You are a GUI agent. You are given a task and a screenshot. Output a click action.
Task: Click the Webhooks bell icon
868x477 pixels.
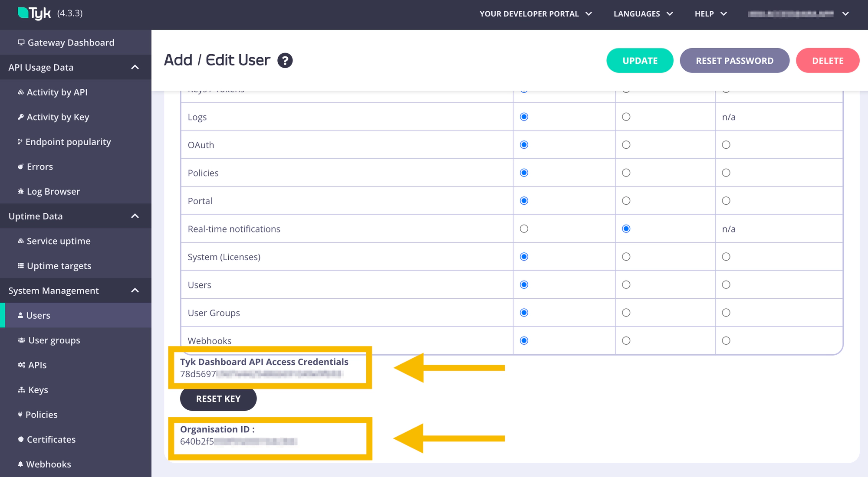point(20,464)
